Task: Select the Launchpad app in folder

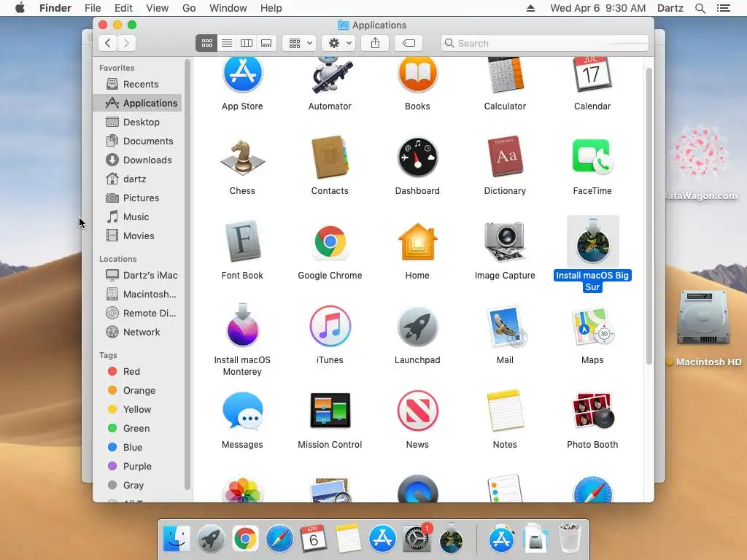Action: tap(417, 326)
